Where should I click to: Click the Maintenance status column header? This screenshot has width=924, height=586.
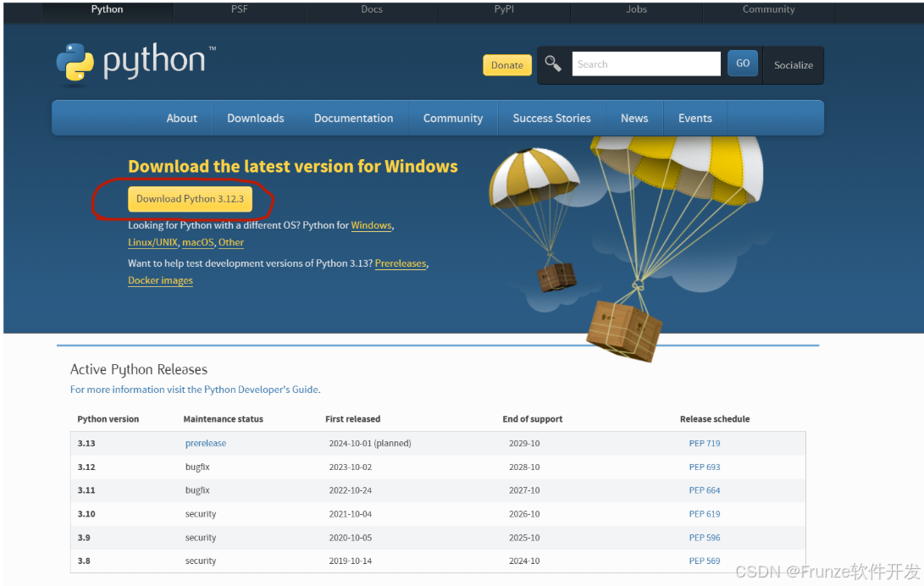(224, 419)
